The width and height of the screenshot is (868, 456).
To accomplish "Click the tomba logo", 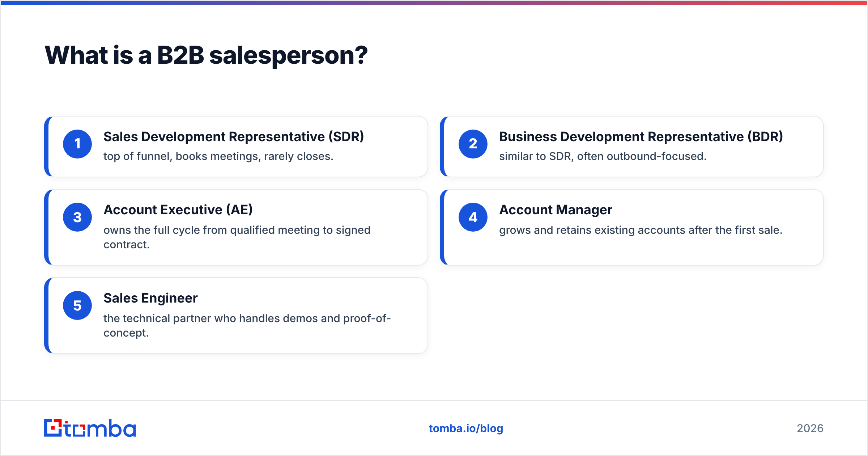I will pyautogui.click(x=90, y=428).
